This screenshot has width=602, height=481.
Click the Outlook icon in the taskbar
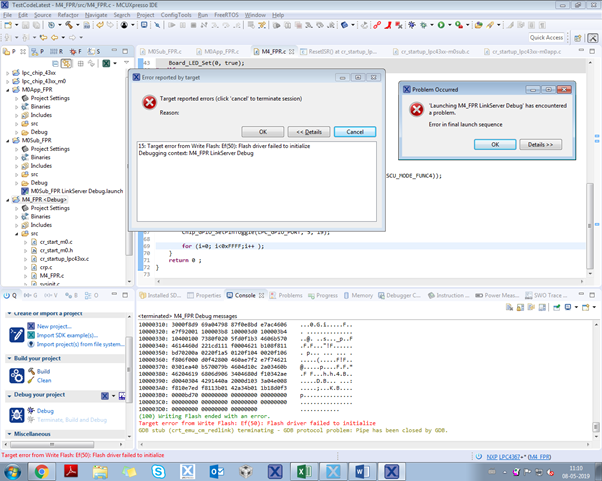click(217, 472)
